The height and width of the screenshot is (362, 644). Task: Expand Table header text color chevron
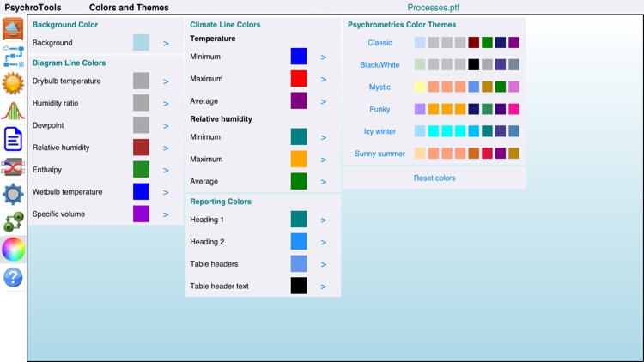click(323, 287)
